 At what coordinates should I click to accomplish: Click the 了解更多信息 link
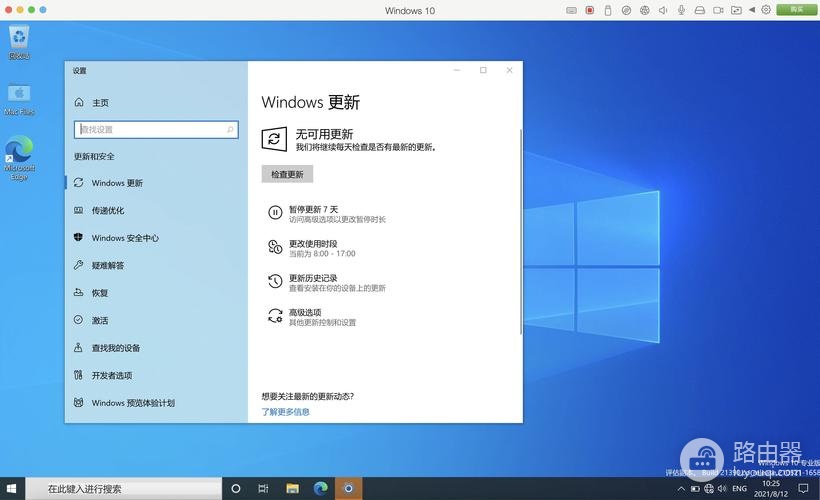(x=286, y=412)
